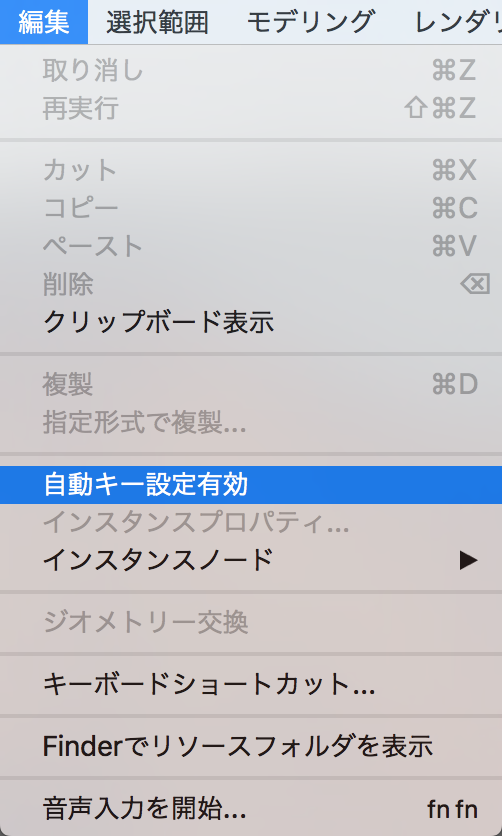Choose カット from the edit menu
Screen dimensions: 502x836
[x=251, y=171]
